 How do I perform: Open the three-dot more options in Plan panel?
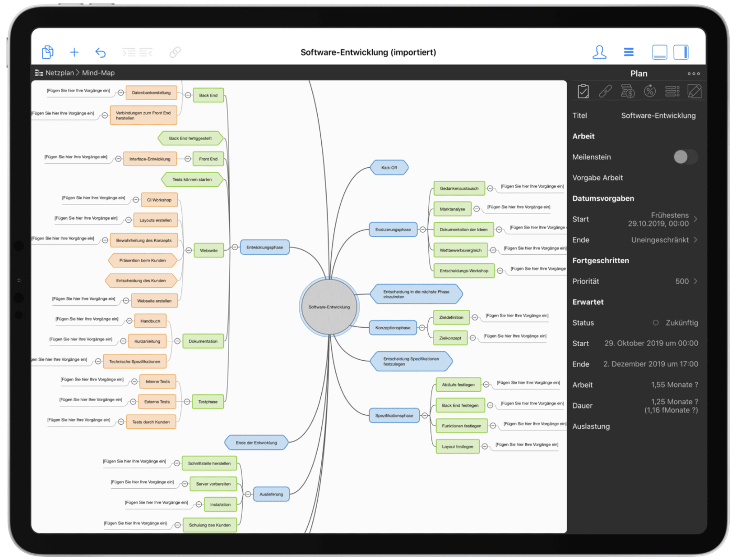pyautogui.click(x=693, y=73)
